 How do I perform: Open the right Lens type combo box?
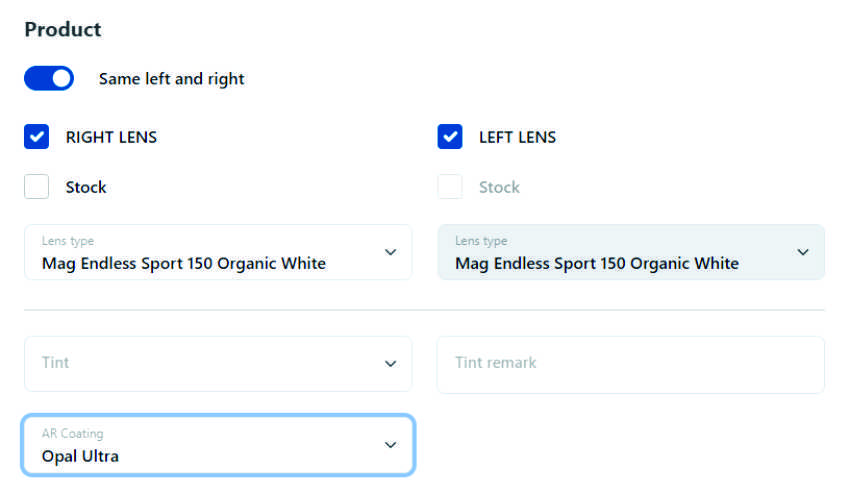200,253
